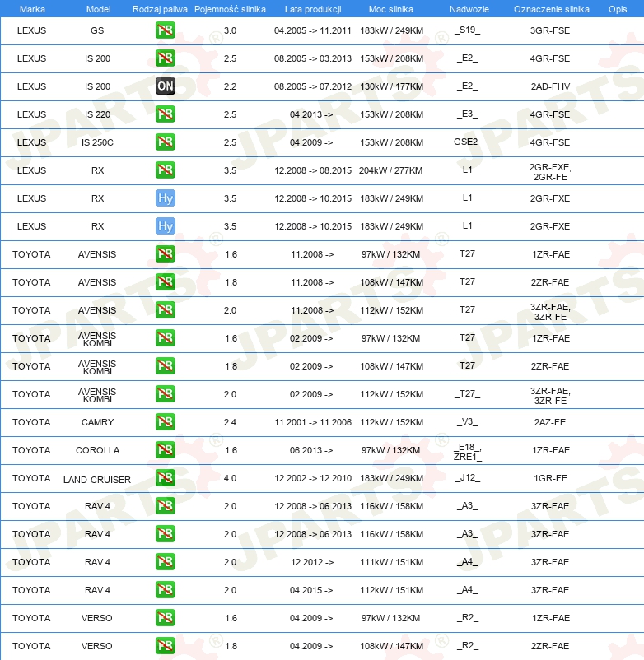Select the IS 250C model cell
644x660 pixels.
(97, 142)
